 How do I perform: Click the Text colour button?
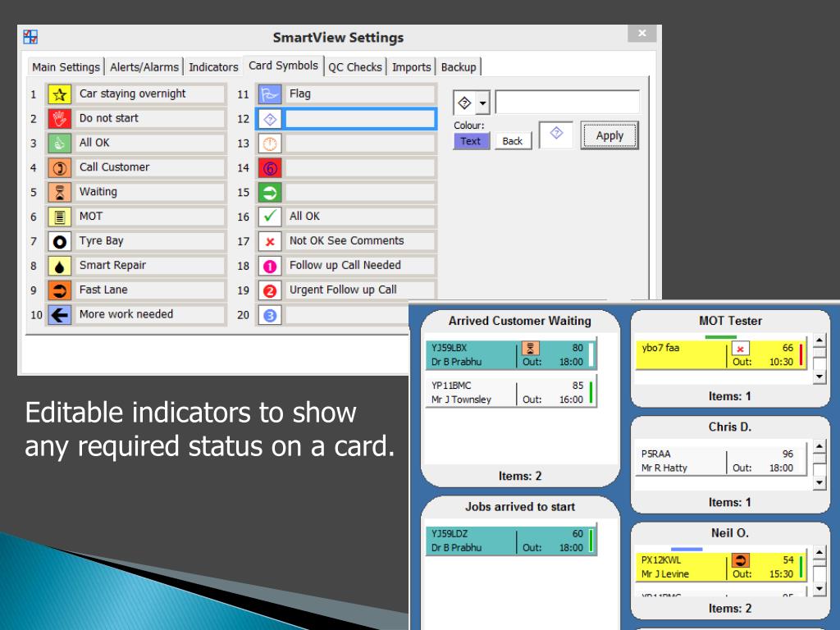471,141
